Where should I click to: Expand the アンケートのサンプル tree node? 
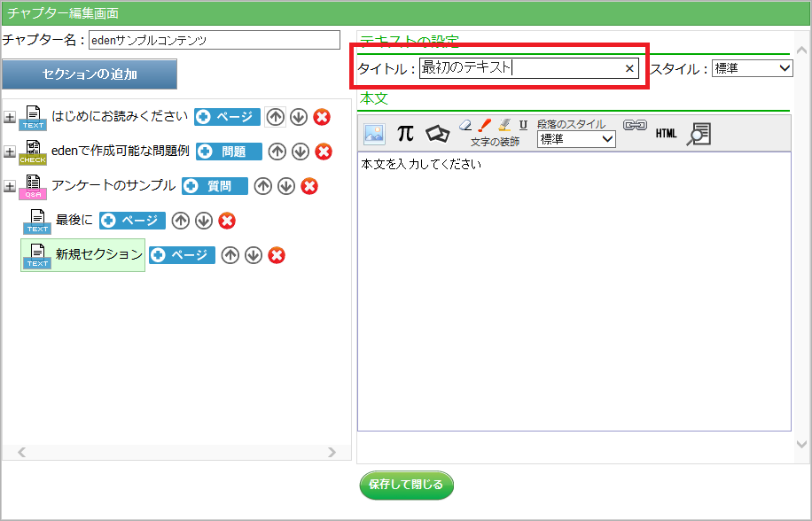(x=10, y=186)
